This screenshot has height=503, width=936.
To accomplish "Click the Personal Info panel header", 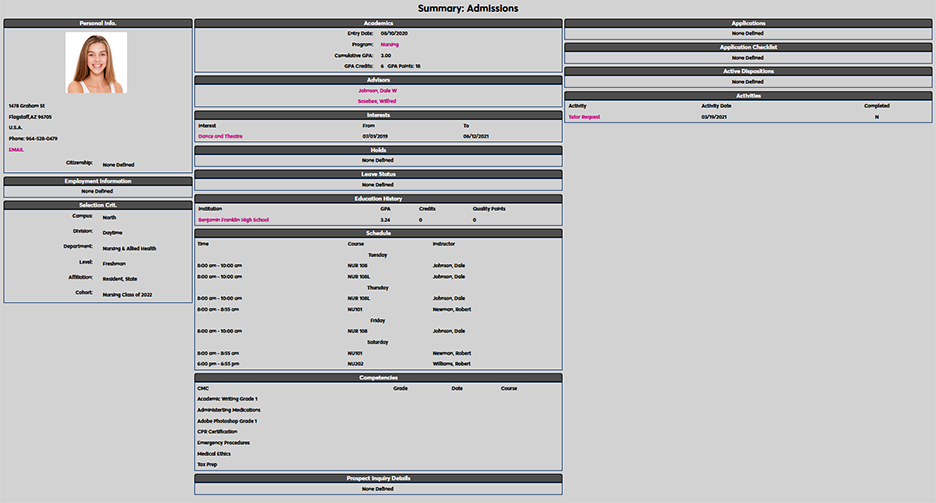I will click(97, 22).
